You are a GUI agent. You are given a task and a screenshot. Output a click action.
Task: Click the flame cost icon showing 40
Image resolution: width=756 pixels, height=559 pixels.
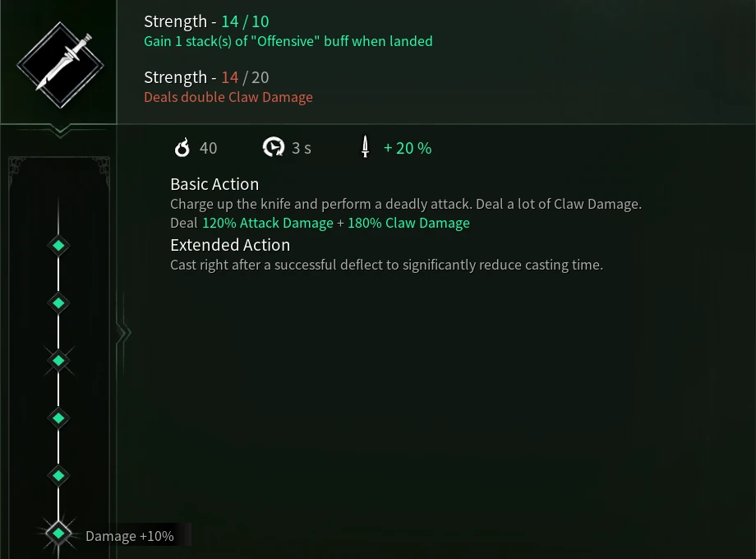click(182, 148)
